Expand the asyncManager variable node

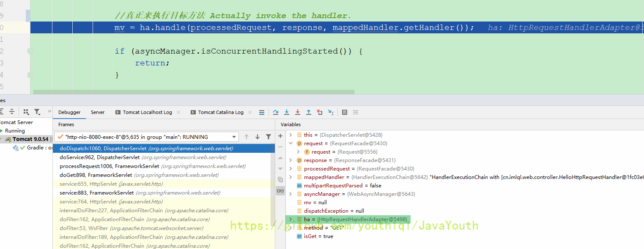coord(290,194)
